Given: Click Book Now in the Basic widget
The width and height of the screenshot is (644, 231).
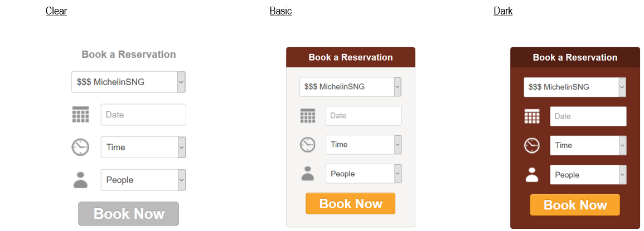Looking at the screenshot, I should point(350,204).
